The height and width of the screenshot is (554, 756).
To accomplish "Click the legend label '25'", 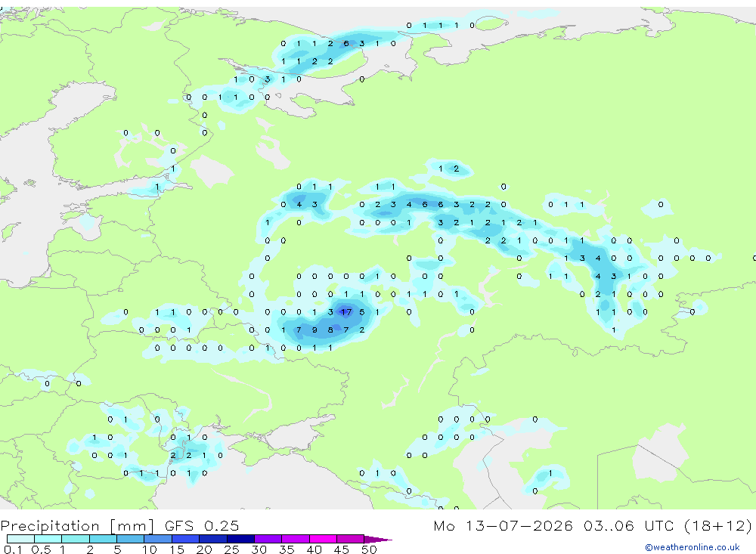I will point(231,549).
